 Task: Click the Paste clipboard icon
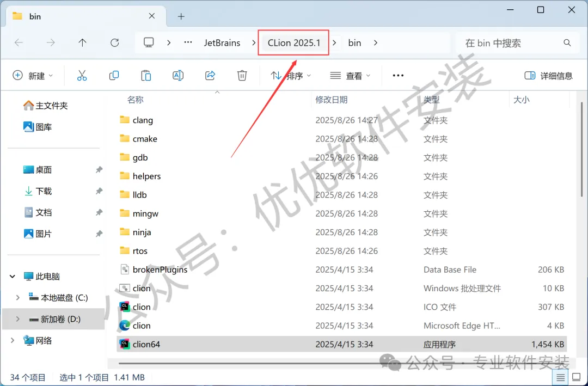tap(146, 75)
